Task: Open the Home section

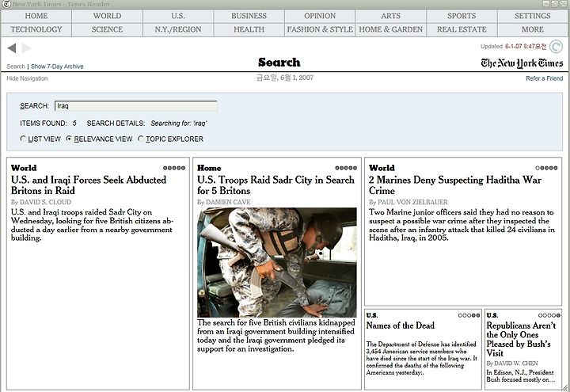Action: click(x=36, y=16)
